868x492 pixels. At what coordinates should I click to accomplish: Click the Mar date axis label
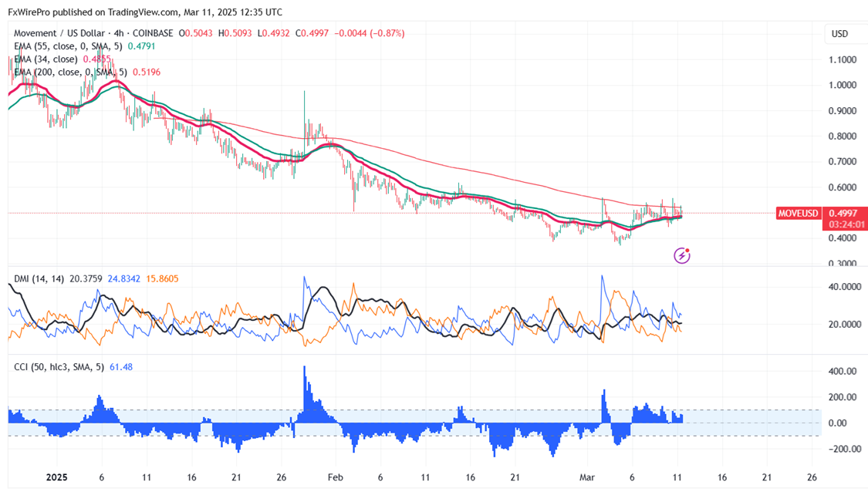pyautogui.click(x=587, y=477)
